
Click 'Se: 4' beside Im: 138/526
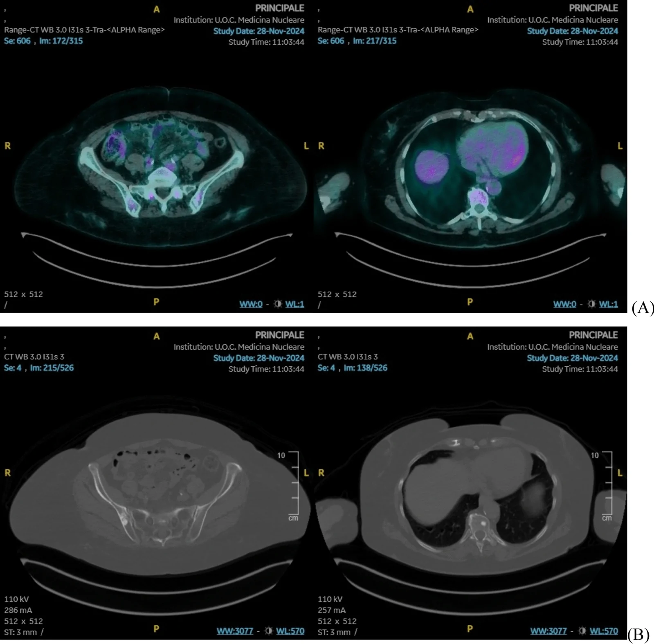[x=326, y=368]
